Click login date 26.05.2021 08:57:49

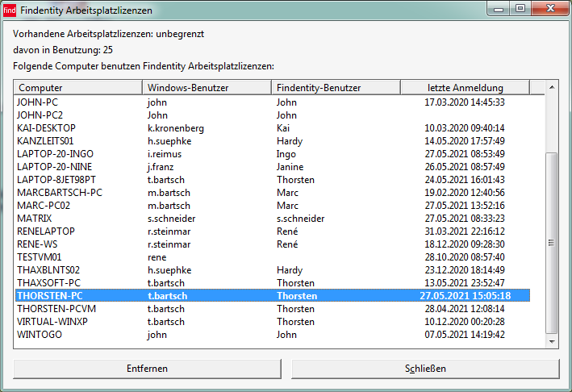pos(465,167)
